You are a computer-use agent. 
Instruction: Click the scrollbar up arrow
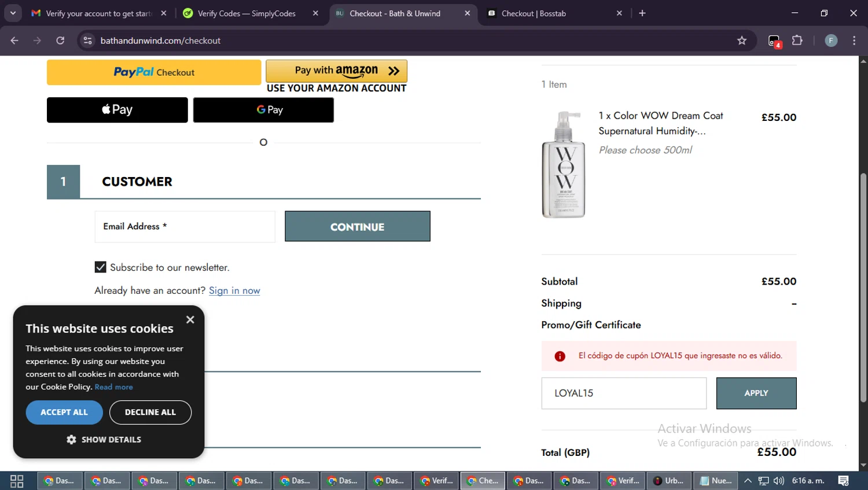tap(863, 61)
